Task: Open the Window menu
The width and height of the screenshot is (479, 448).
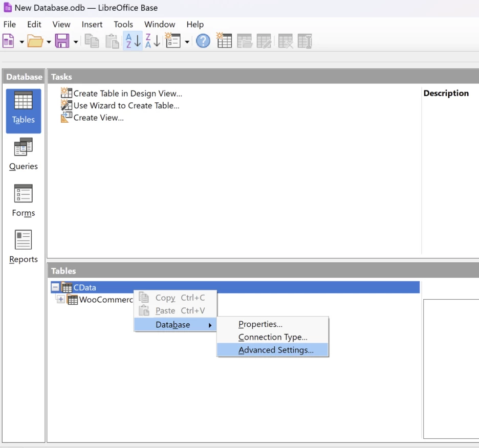Action: pos(160,25)
